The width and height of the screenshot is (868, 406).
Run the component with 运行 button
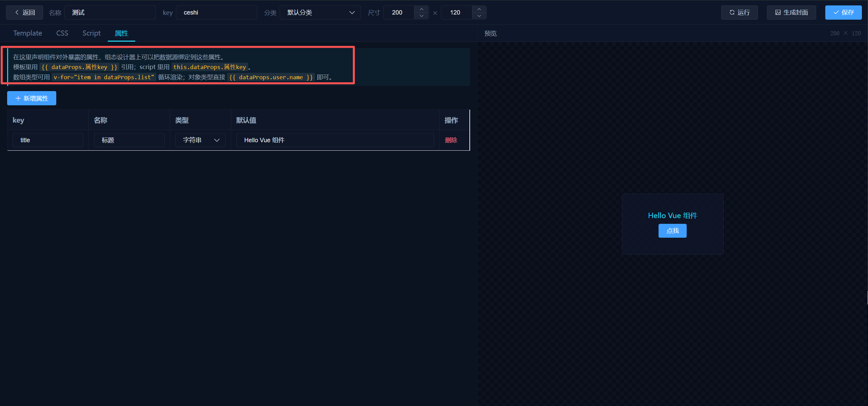click(x=740, y=13)
